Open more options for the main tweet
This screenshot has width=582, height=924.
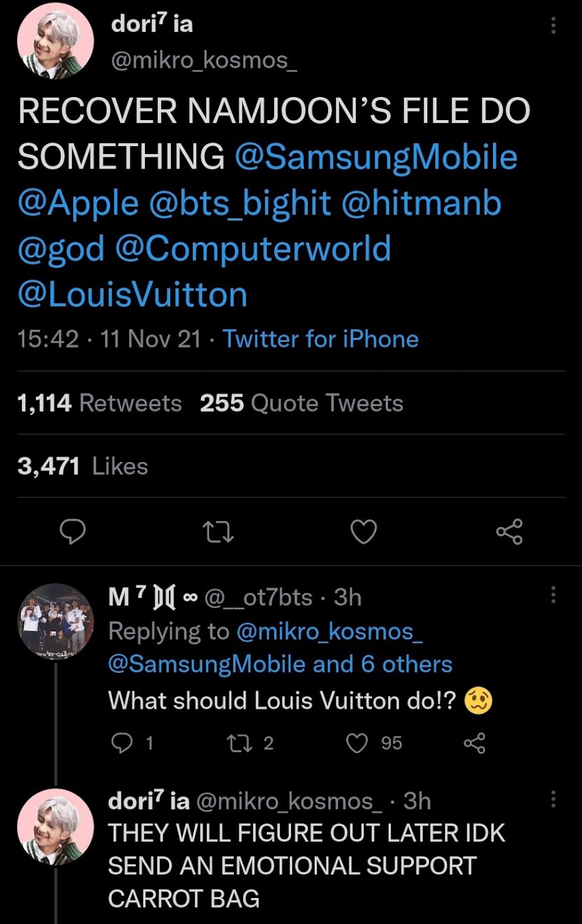553,25
